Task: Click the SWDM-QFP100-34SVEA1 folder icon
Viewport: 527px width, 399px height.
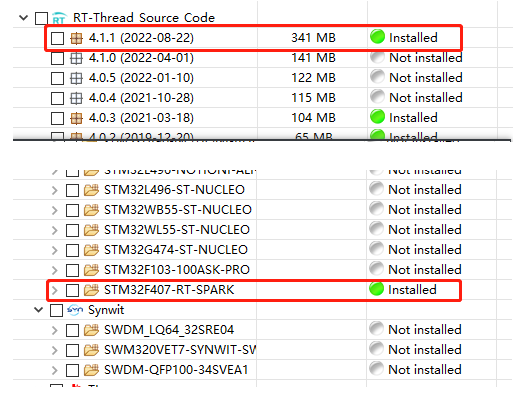Action: click(x=91, y=370)
